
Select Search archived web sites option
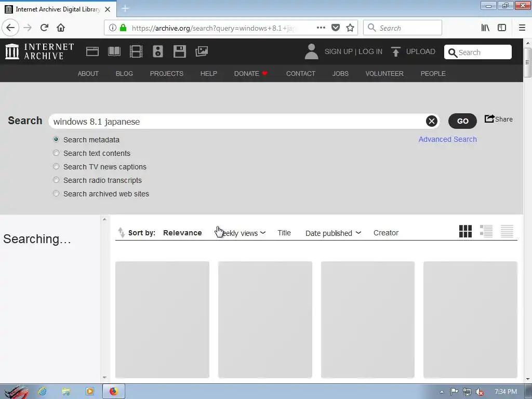(56, 194)
